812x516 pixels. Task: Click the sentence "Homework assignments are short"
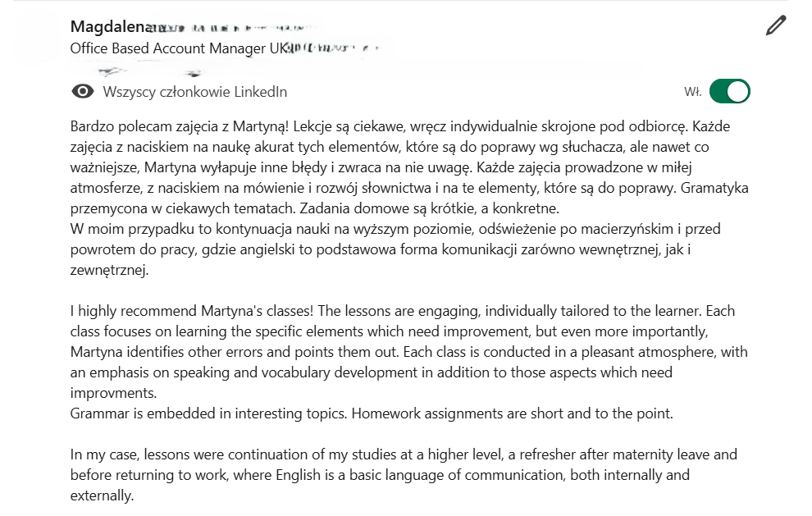click(x=512, y=414)
